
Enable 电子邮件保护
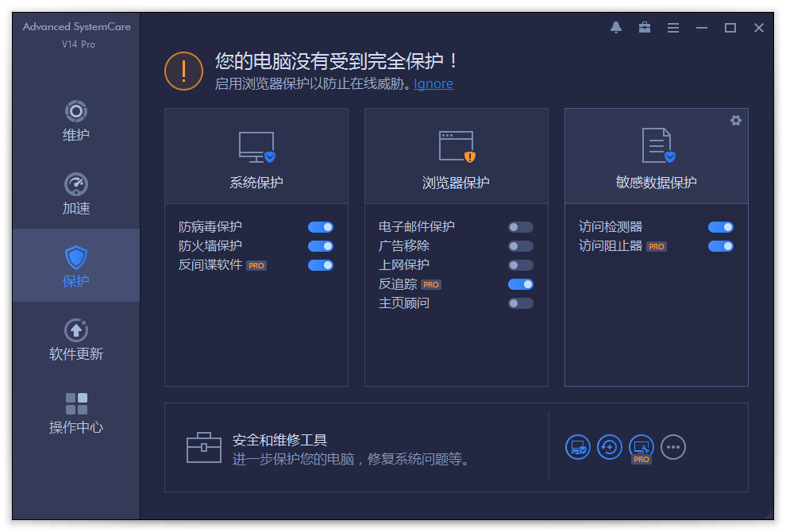(521, 226)
